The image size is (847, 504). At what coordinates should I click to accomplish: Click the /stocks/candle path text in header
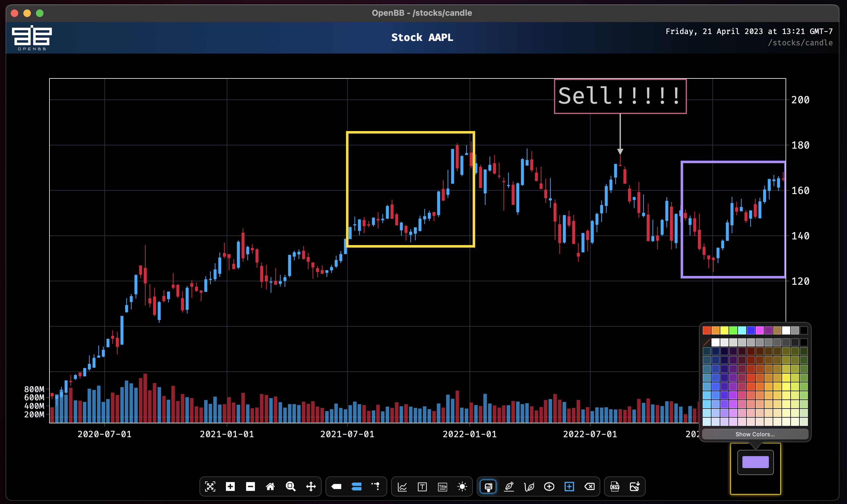point(800,43)
